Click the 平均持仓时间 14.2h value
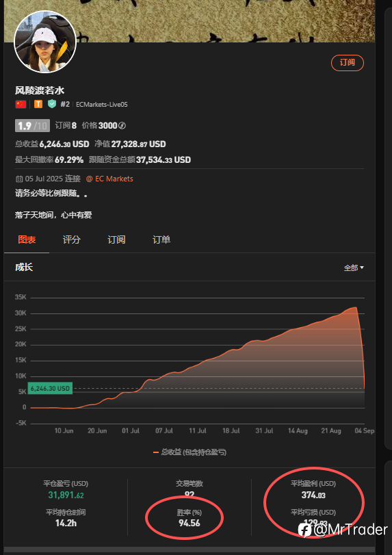 pos(66,523)
